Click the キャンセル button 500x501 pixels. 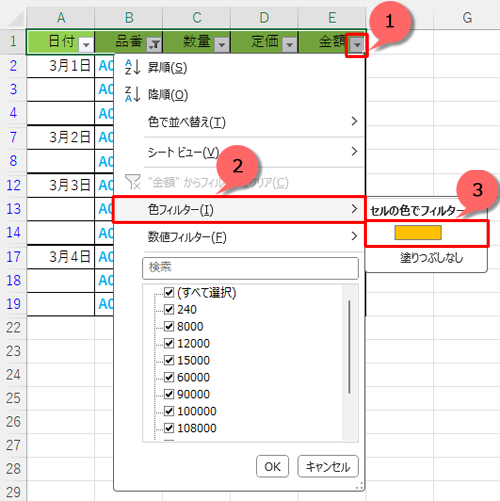click(328, 467)
